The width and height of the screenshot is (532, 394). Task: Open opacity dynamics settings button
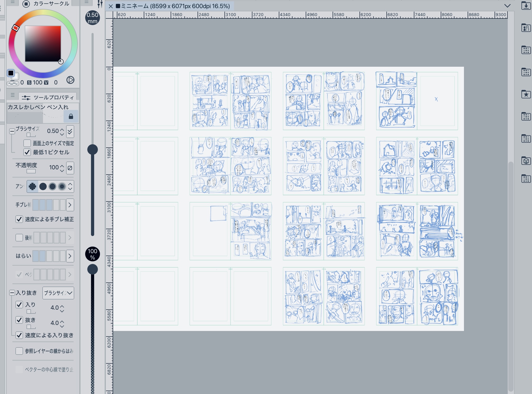pyautogui.click(x=70, y=168)
